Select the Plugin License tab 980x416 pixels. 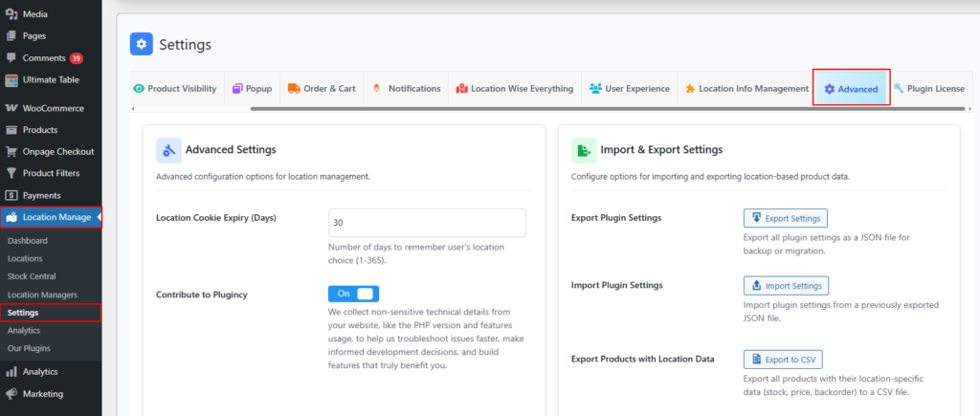click(928, 89)
